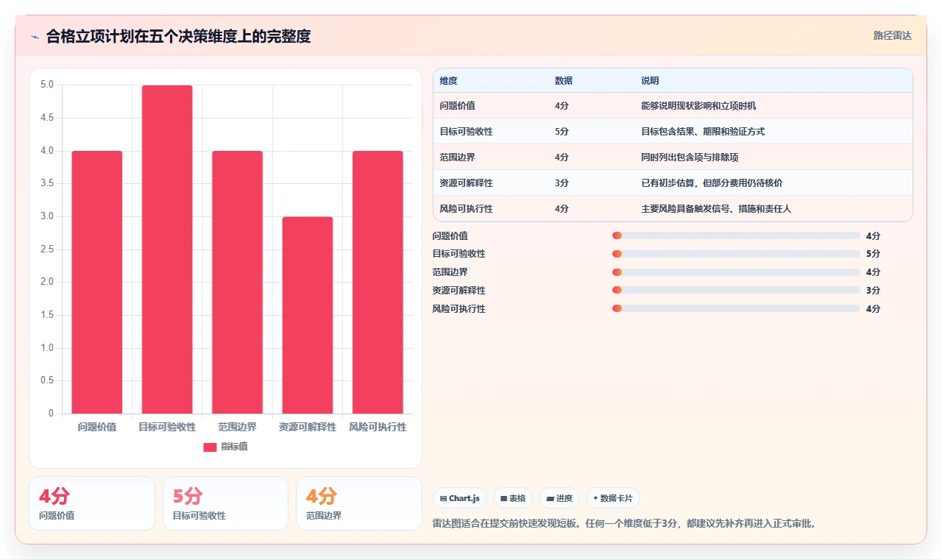Click 4分 in the table's 风险可执行性 row
This screenshot has height=560, width=942.
562,209
